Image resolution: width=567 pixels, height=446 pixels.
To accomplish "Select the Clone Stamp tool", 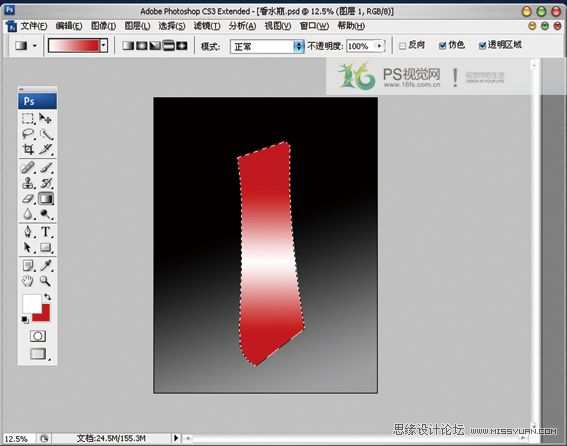I will point(28,183).
